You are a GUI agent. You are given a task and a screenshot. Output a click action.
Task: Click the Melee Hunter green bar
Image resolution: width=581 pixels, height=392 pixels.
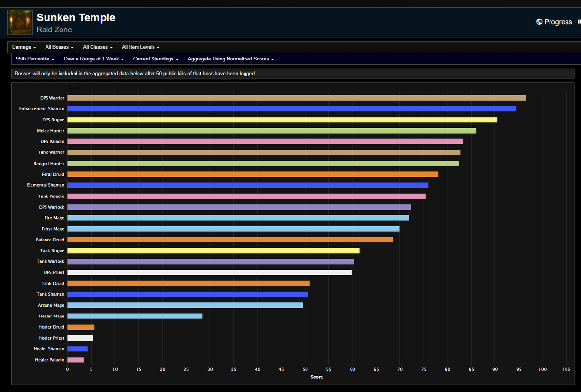(272, 131)
